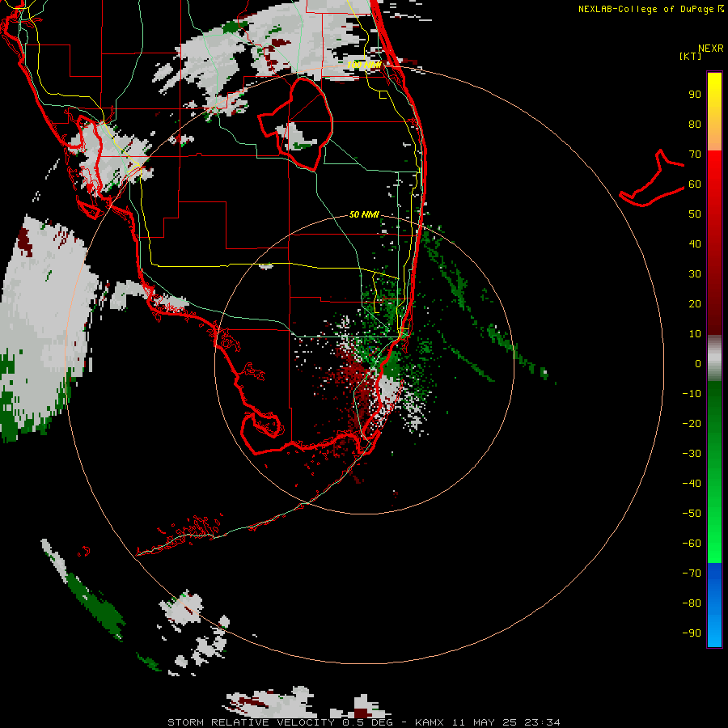Click the 90 value on velocity scale

(695, 95)
